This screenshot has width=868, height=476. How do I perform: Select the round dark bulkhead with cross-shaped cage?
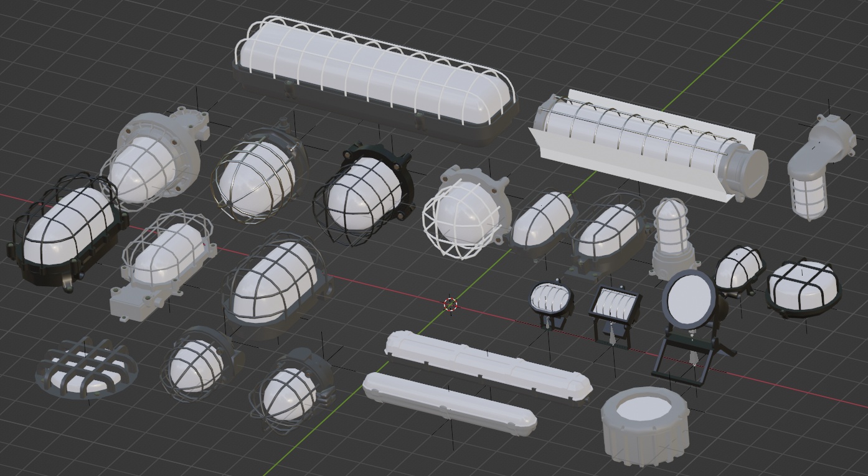803,289
